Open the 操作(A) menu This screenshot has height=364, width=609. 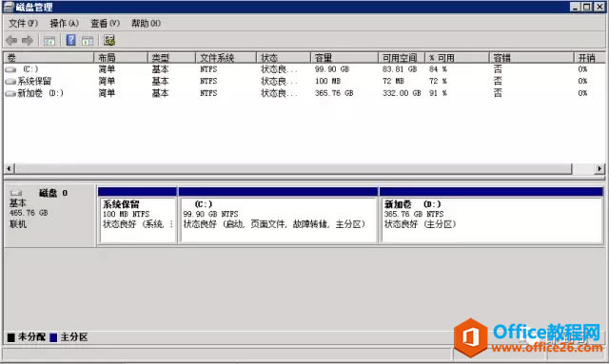pyautogui.click(x=65, y=23)
